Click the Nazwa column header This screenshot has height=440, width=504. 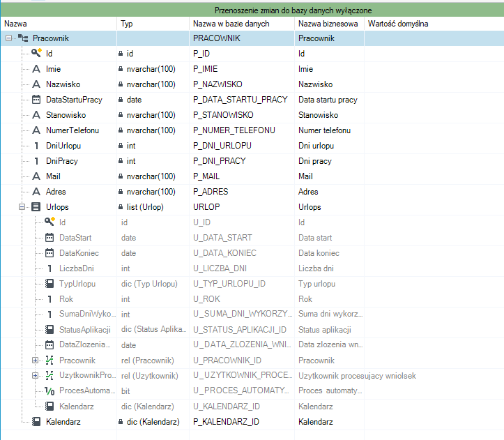[59, 24]
